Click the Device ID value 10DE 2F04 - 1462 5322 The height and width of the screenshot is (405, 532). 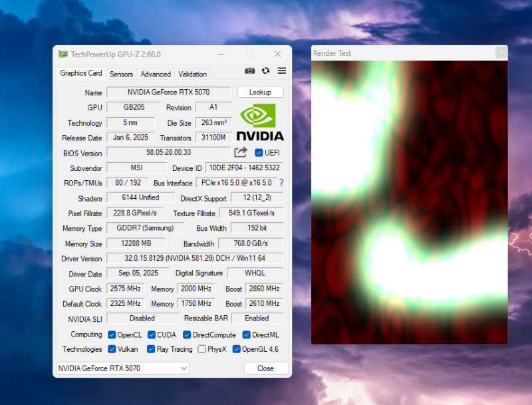[x=244, y=168]
